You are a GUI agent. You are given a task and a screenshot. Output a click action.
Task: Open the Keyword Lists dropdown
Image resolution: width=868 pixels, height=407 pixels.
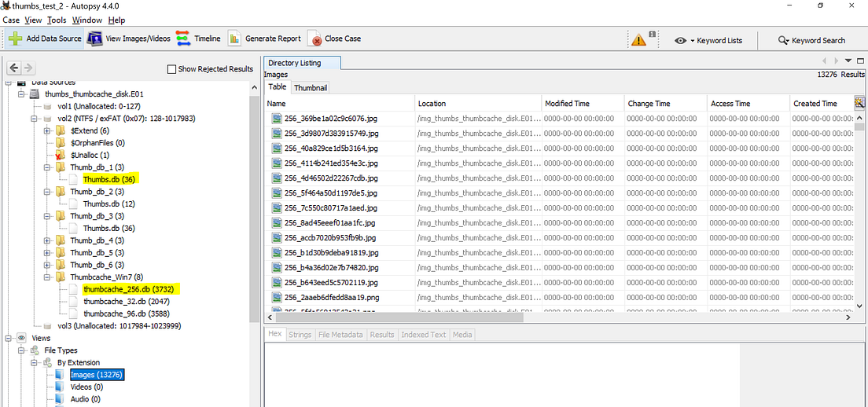[x=708, y=40]
